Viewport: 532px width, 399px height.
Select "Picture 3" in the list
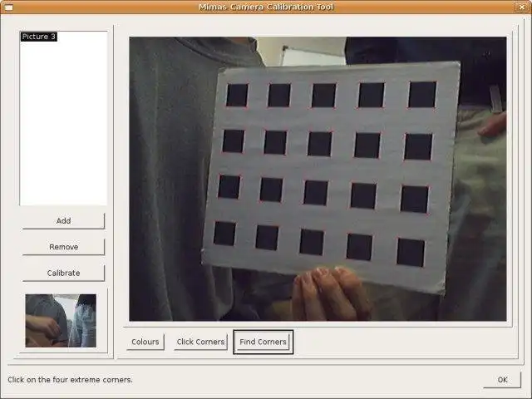coord(39,37)
